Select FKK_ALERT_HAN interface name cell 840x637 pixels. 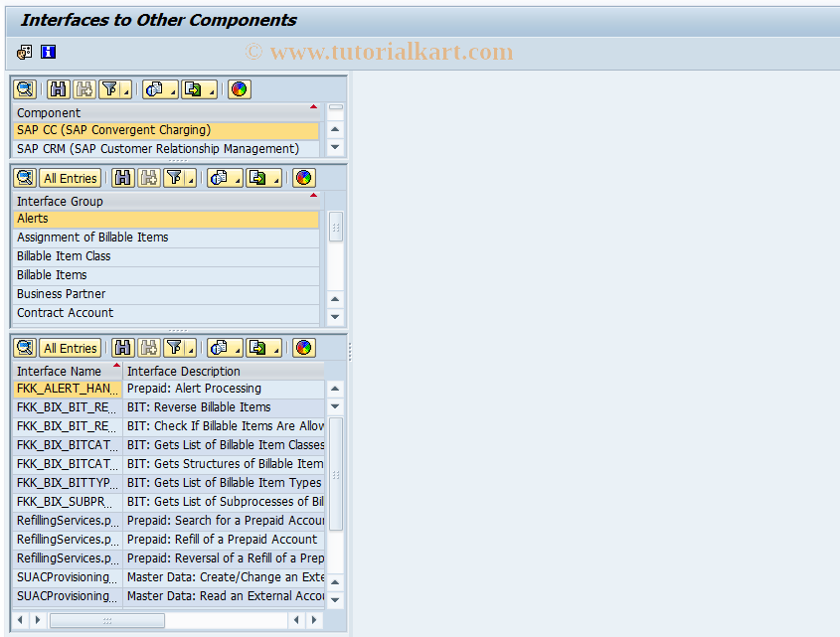tap(68, 389)
